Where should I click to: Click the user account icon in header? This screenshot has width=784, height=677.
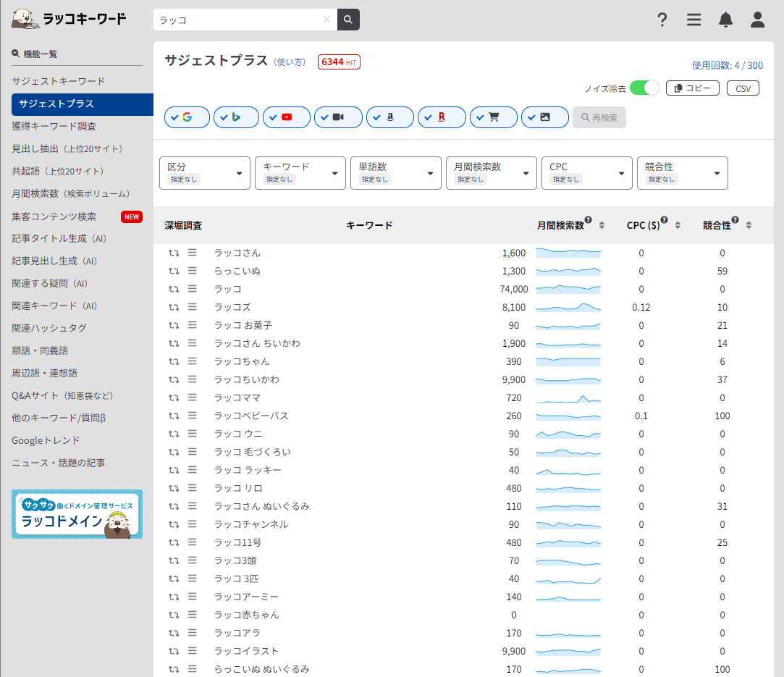click(757, 20)
